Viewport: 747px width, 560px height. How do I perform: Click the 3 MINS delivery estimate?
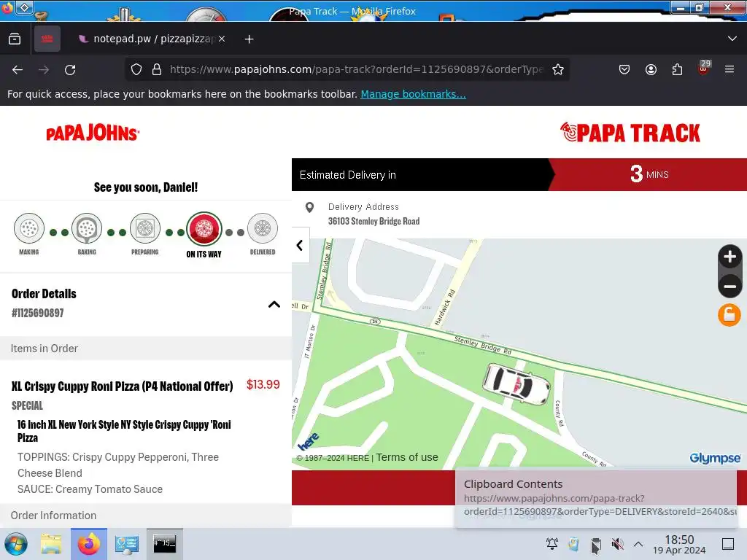(x=649, y=174)
